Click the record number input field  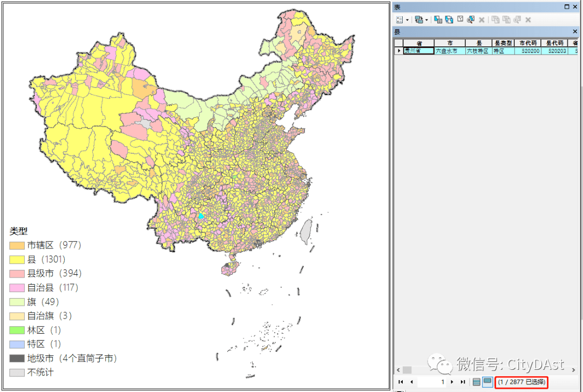coord(432,382)
